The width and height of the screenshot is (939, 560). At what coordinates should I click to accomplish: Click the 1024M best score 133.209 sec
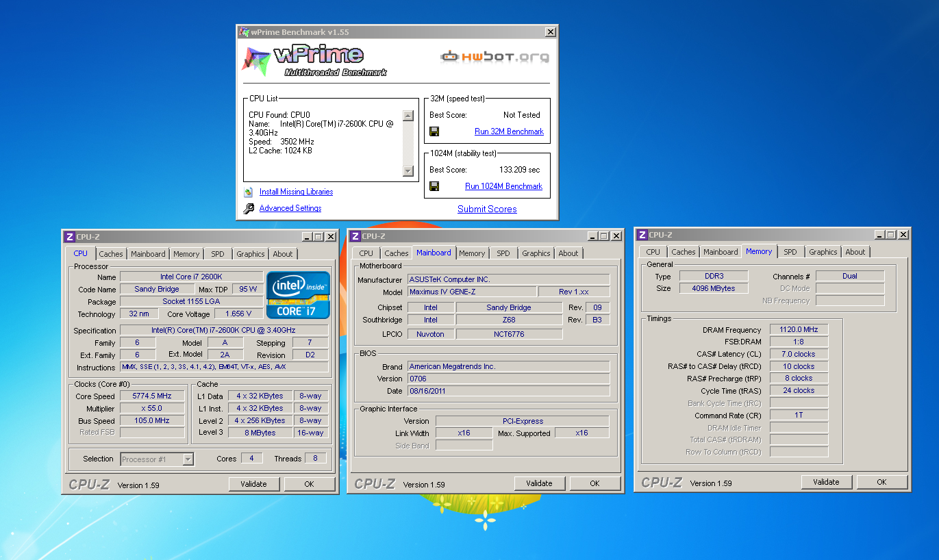click(519, 170)
